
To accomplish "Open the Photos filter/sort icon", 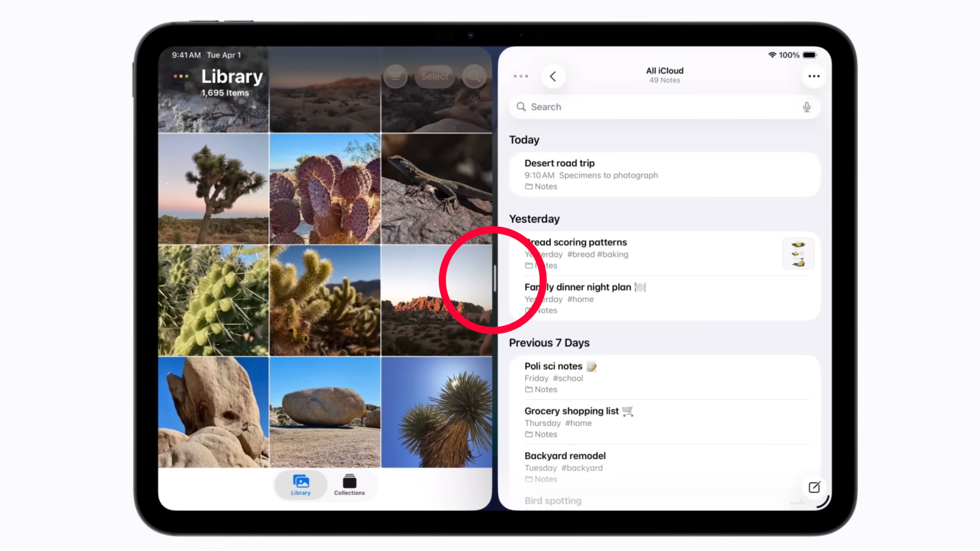I will [x=395, y=76].
